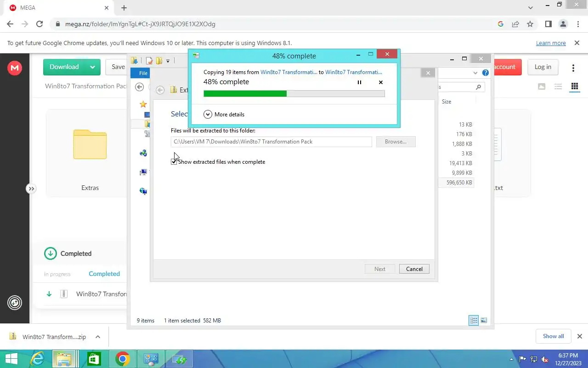Click the disabled Next button in extract wizard
The height and width of the screenshot is (368, 588).
[x=380, y=269]
